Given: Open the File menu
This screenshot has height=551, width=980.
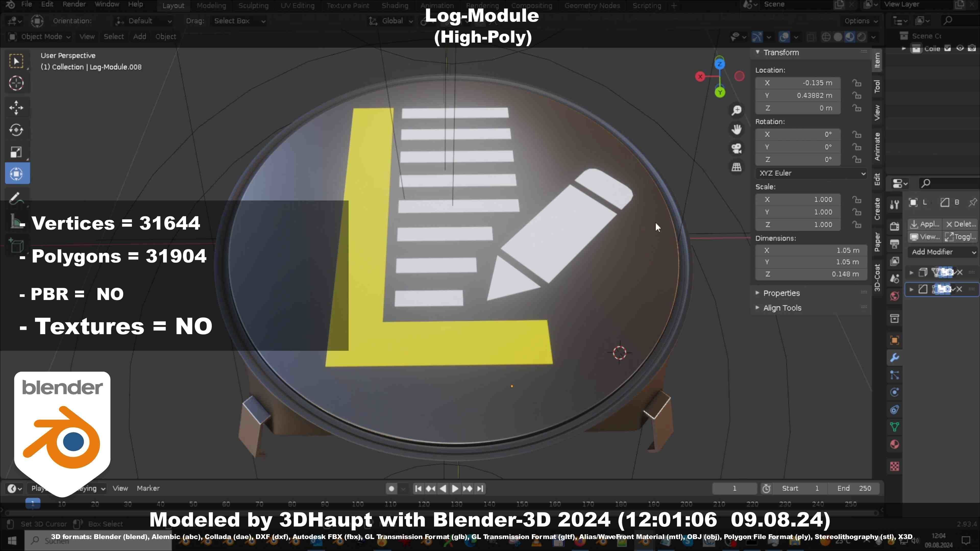Looking at the screenshot, I should pyautogui.click(x=26, y=5).
